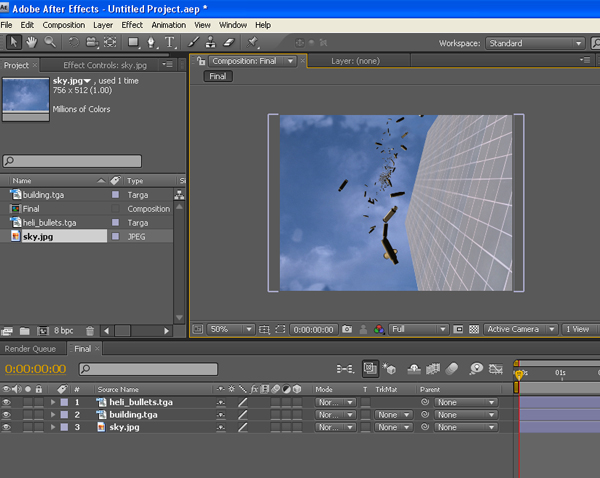This screenshot has height=478, width=600.
Task: Delete selected project item with trash icon
Action: coord(90,331)
